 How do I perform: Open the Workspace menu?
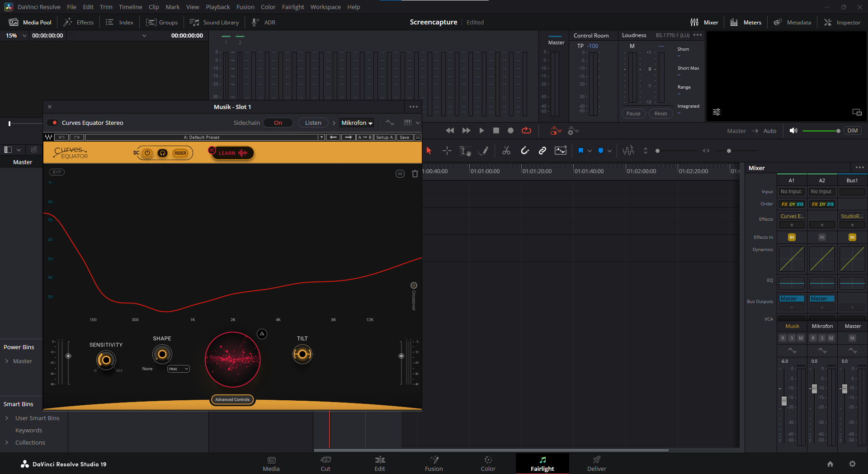325,7
